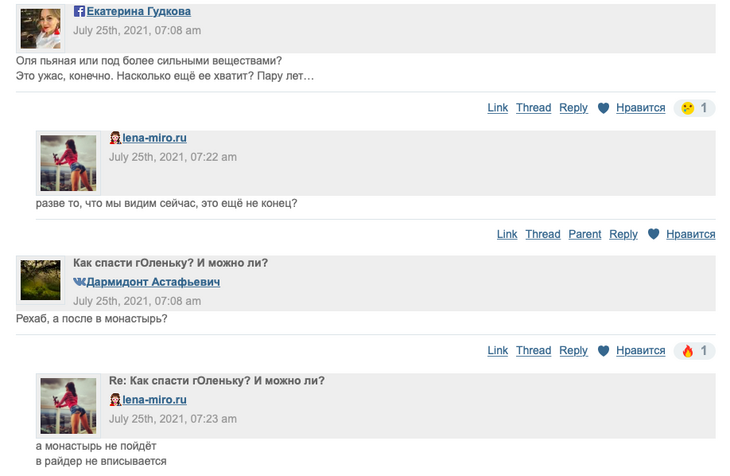Viewport: 730px width, 476px height.
Task: Click Facebook icon beside Екатерина Гудкова
Action: click(80, 12)
